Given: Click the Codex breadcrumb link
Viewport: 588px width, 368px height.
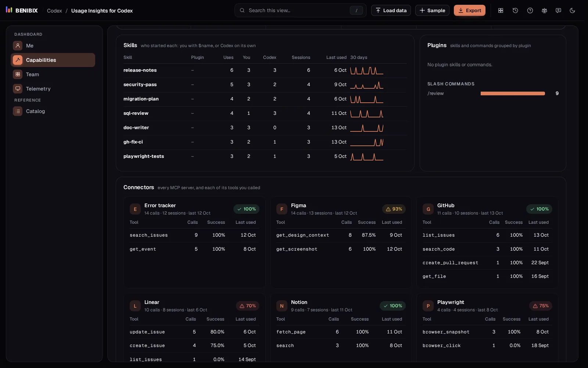Looking at the screenshot, I should (54, 11).
